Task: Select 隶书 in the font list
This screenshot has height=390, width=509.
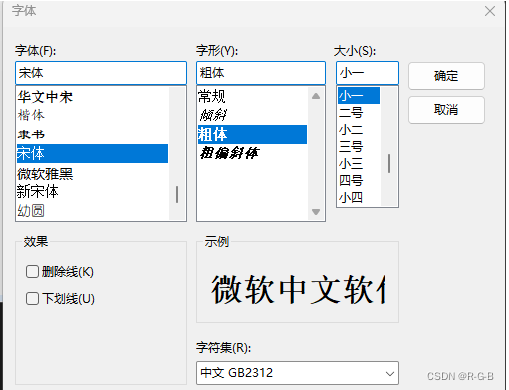Action: [92, 134]
